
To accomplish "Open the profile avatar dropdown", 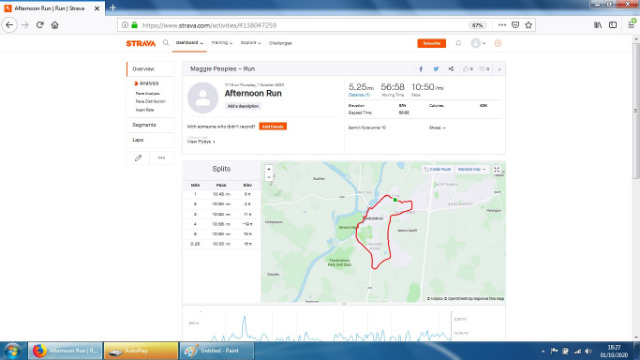I will pyautogui.click(x=478, y=43).
